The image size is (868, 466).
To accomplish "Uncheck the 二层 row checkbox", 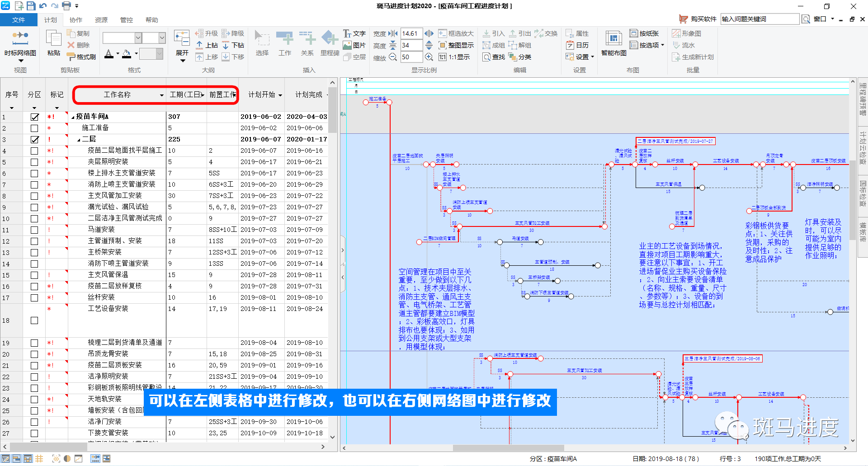I will (34, 139).
